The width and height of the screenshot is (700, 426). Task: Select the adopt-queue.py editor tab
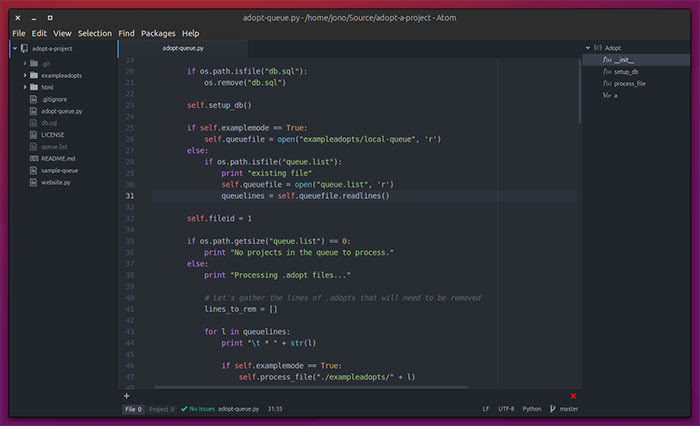click(183, 48)
